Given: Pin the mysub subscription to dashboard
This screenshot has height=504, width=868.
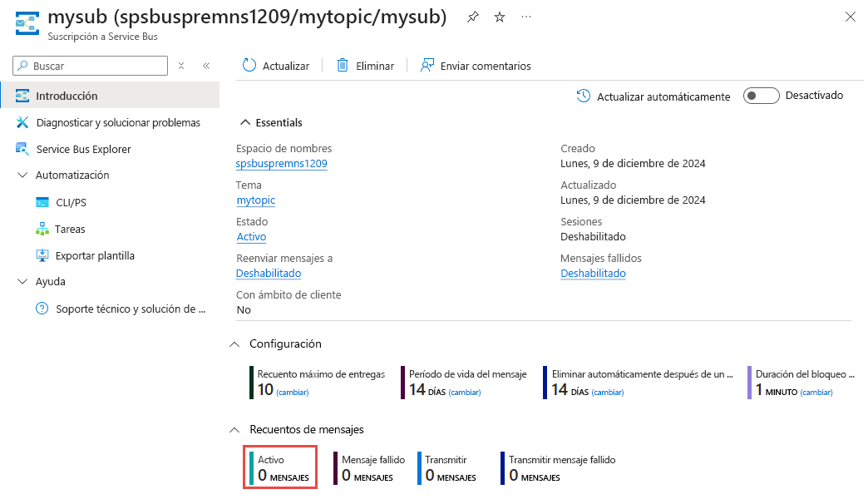Looking at the screenshot, I should 472,17.
